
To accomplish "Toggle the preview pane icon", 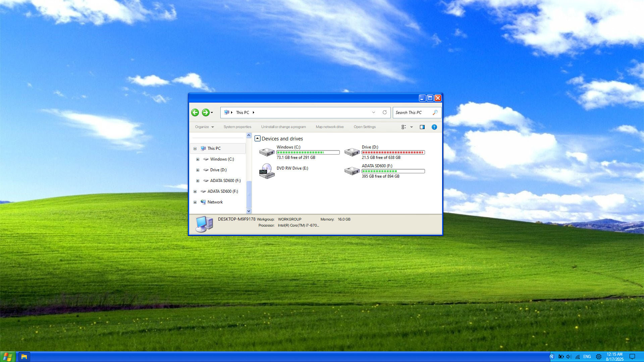I will 422,127.
